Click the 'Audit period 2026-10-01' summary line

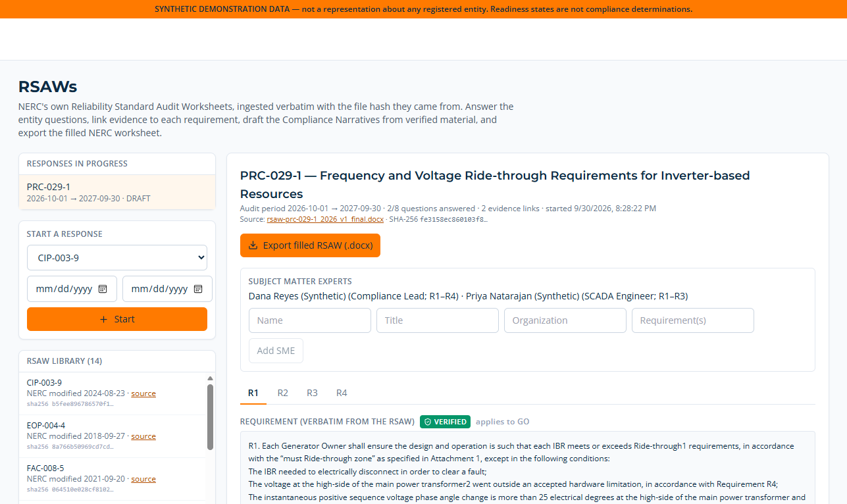click(448, 209)
